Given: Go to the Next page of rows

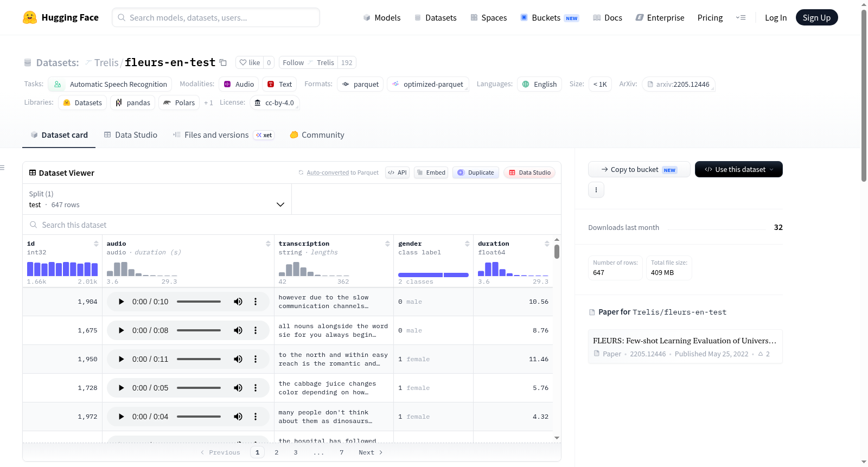Looking at the screenshot, I should pyautogui.click(x=371, y=452).
